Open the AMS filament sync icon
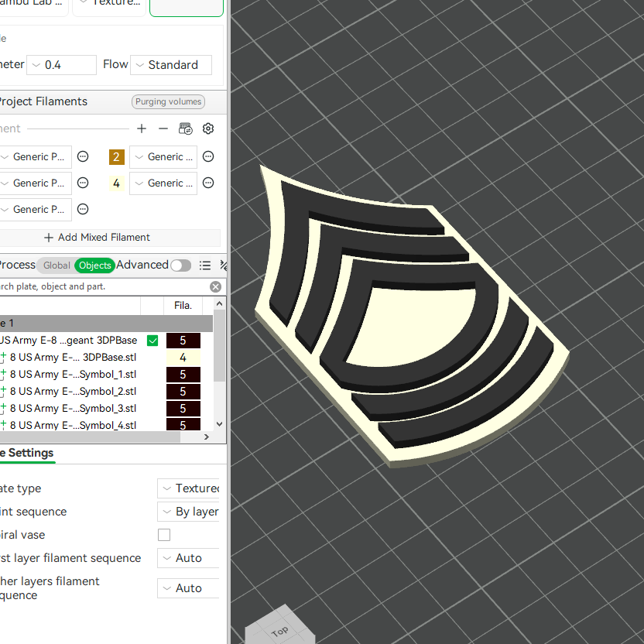Screen dimensions: 644x644 [186, 128]
